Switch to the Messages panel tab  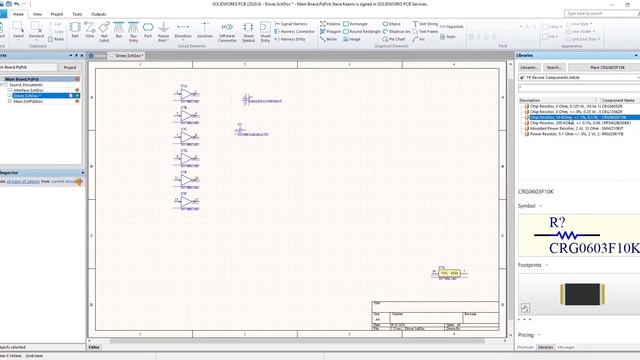(x=566, y=347)
